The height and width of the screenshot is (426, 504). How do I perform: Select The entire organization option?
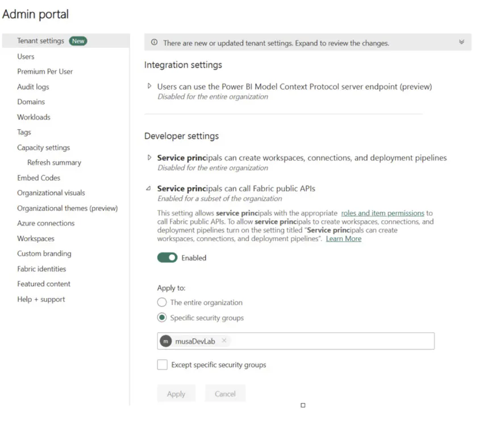[x=161, y=302]
